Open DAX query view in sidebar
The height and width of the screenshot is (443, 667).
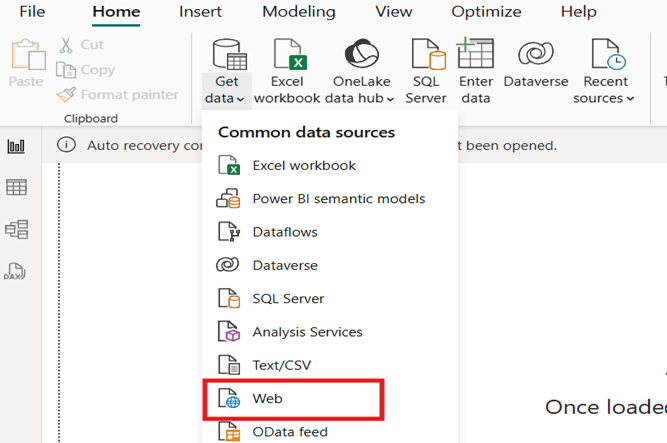pos(15,271)
